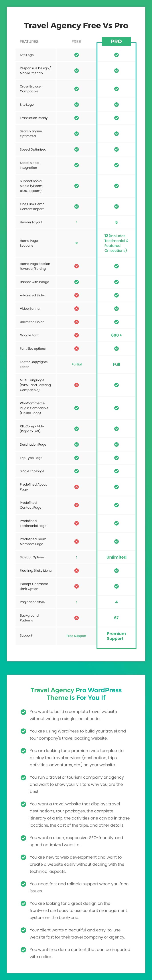
Task: Click the check beside 'You want free demo content'
Action: (23, 950)
